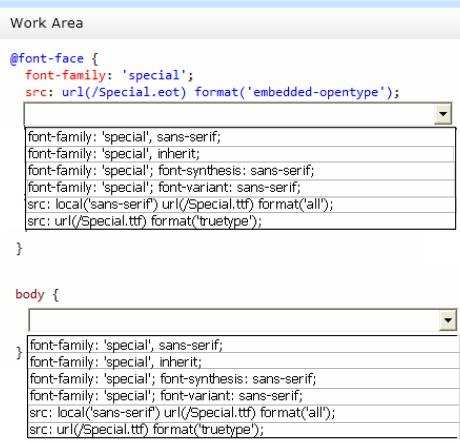
Task: Click the @font-face code line
Action: pos(54,59)
